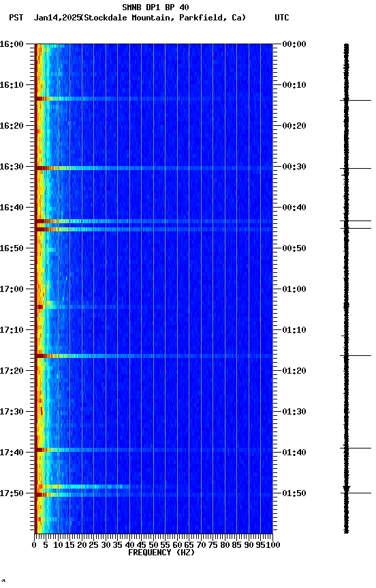The image size is (376, 588).
Task: Click the 01:50 UTC time label
Action: tap(294, 493)
